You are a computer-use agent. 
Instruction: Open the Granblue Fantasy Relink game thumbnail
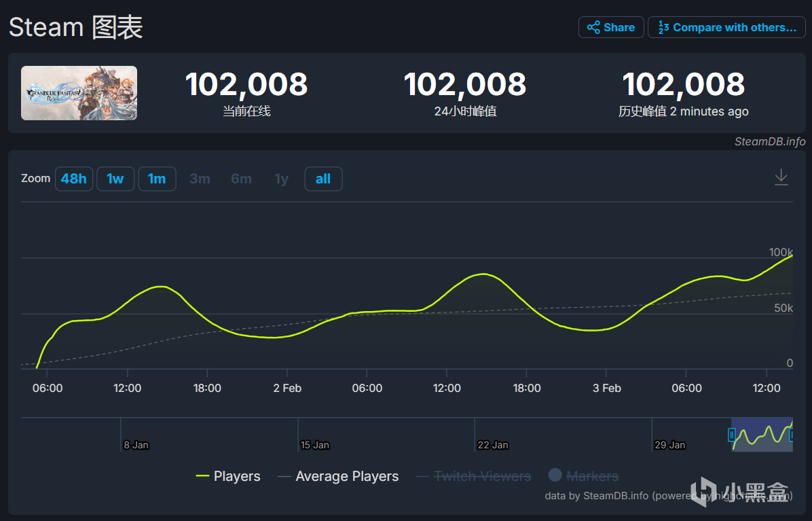click(79, 93)
